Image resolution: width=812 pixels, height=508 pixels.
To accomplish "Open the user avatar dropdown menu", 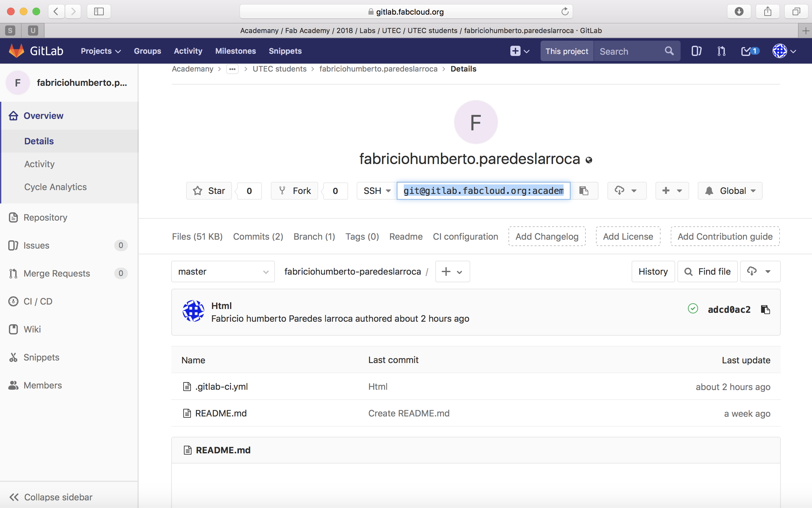I will (x=784, y=51).
